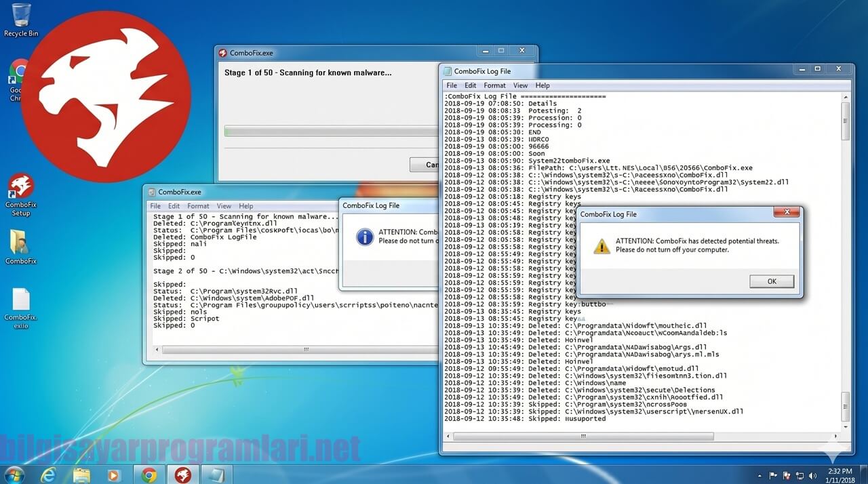Open File menu in ComboFix.exe text window

tap(155, 206)
